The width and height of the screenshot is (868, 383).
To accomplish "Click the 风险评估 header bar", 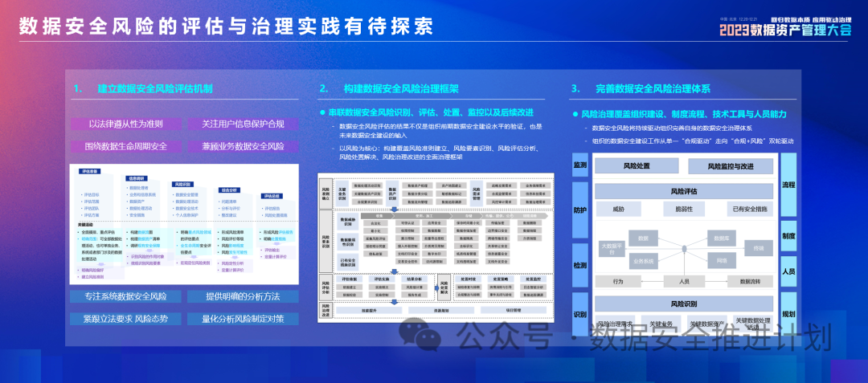I will click(x=683, y=192).
